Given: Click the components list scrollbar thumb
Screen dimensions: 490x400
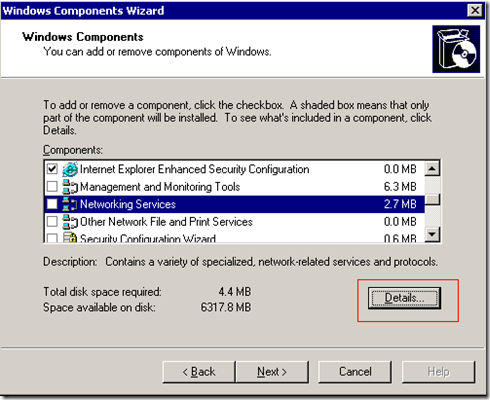Looking at the screenshot, I should (432, 199).
